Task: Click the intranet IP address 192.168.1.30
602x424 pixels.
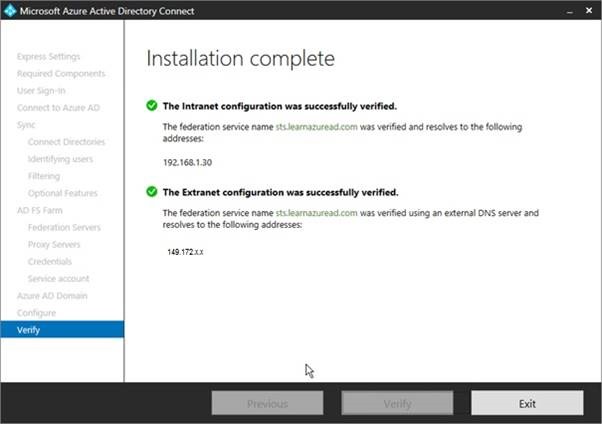Action: click(x=187, y=162)
